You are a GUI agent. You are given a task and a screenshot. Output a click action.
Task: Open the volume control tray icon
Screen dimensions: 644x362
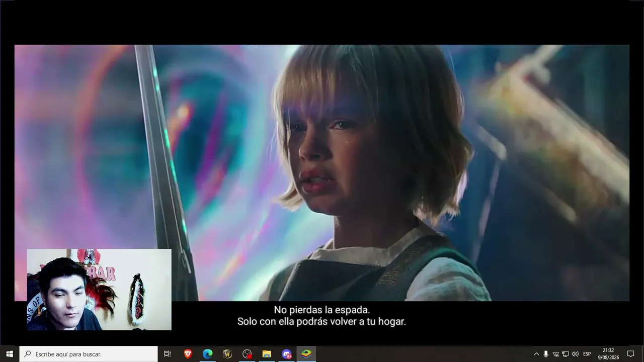pos(575,354)
